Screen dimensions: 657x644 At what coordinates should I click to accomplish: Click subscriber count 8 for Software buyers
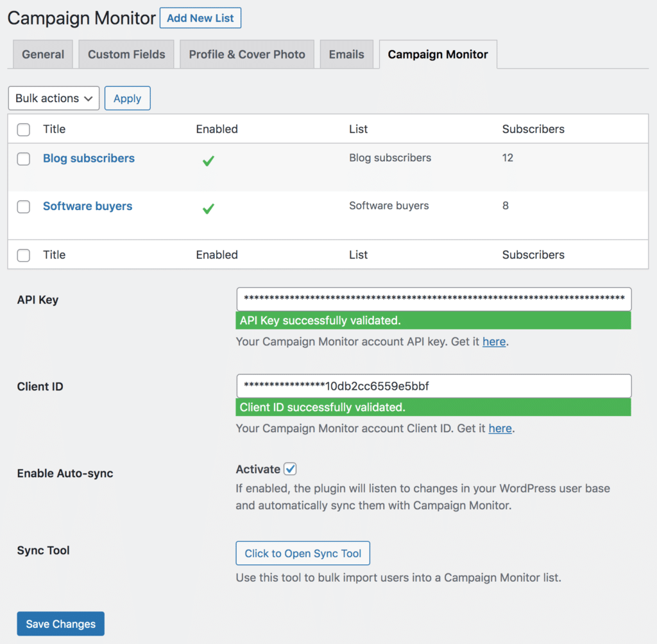(506, 205)
